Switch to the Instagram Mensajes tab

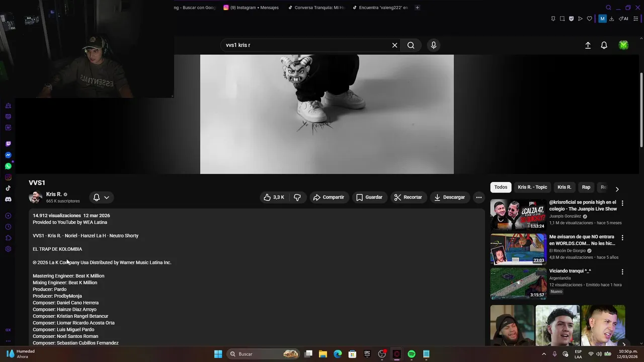point(252,8)
